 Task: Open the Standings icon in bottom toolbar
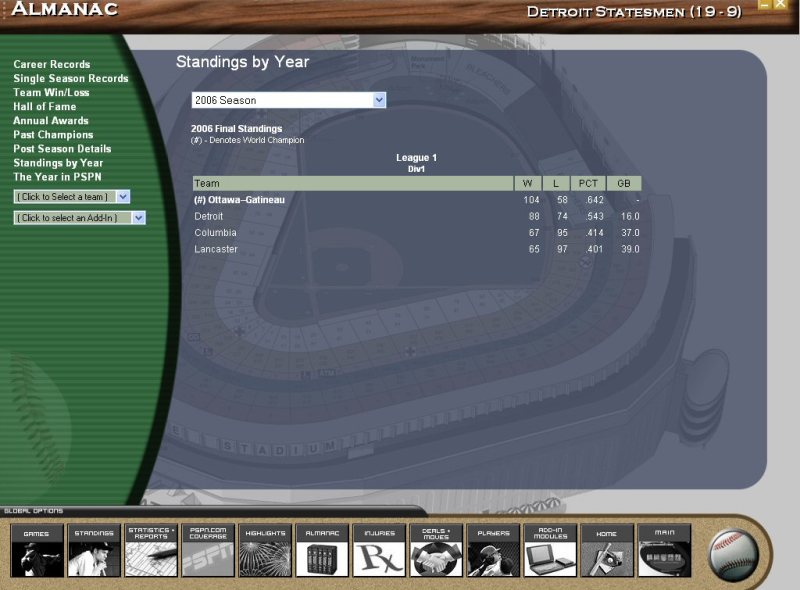94,551
